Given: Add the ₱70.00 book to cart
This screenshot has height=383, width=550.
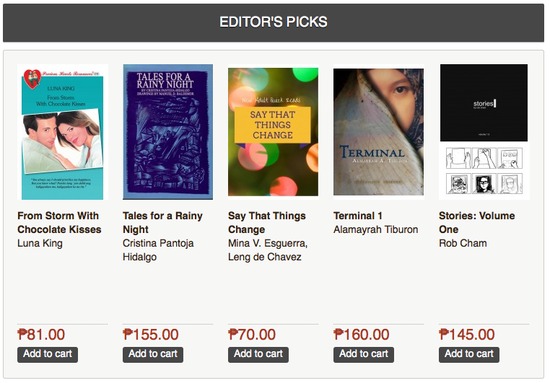Looking at the screenshot, I should (x=259, y=355).
